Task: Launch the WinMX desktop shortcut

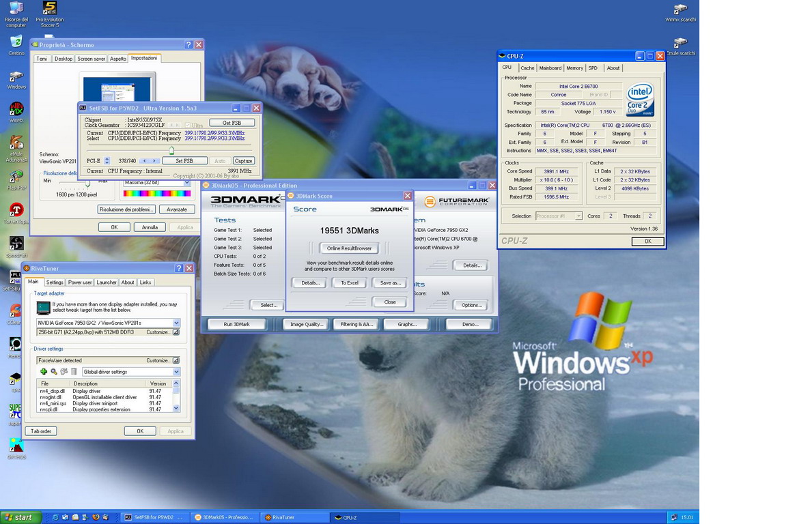Action: click(x=16, y=113)
